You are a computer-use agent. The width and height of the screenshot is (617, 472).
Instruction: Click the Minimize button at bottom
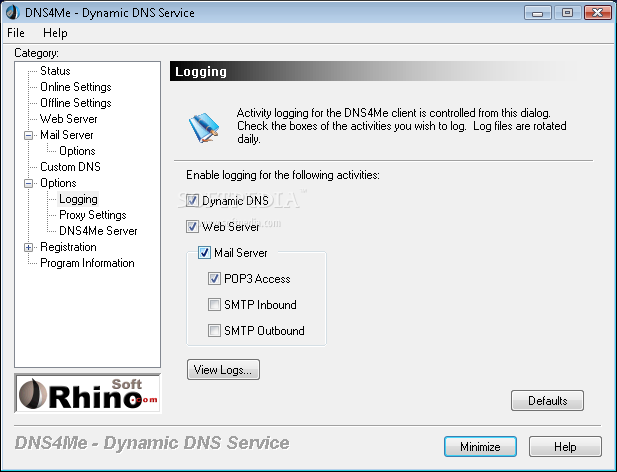pos(480,446)
